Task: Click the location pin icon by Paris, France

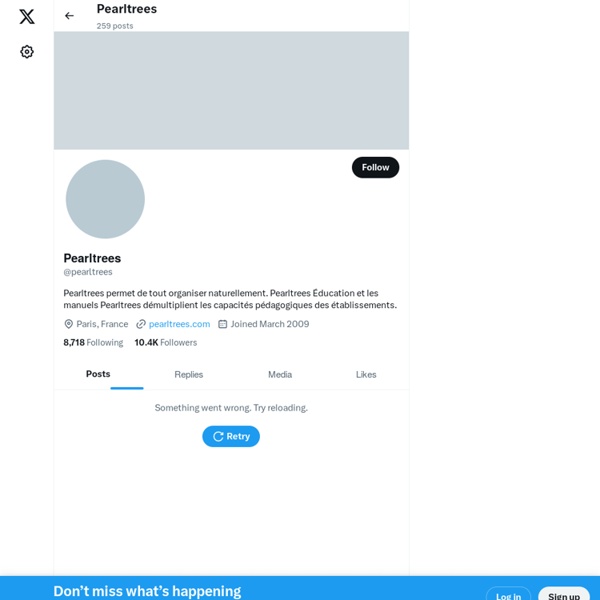Action: pyautogui.click(x=68, y=324)
